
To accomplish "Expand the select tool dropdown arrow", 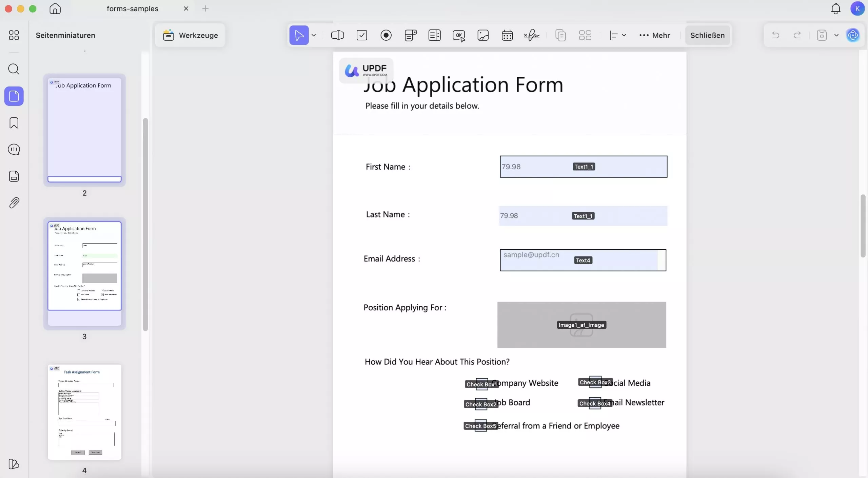I will 314,35.
